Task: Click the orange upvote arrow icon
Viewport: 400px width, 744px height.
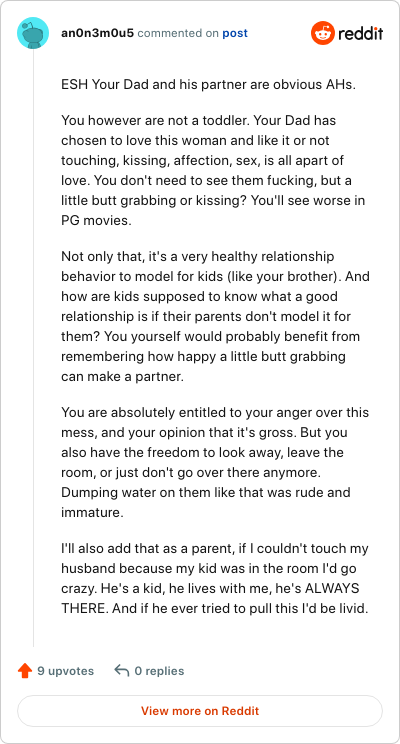Action: [25, 671]
